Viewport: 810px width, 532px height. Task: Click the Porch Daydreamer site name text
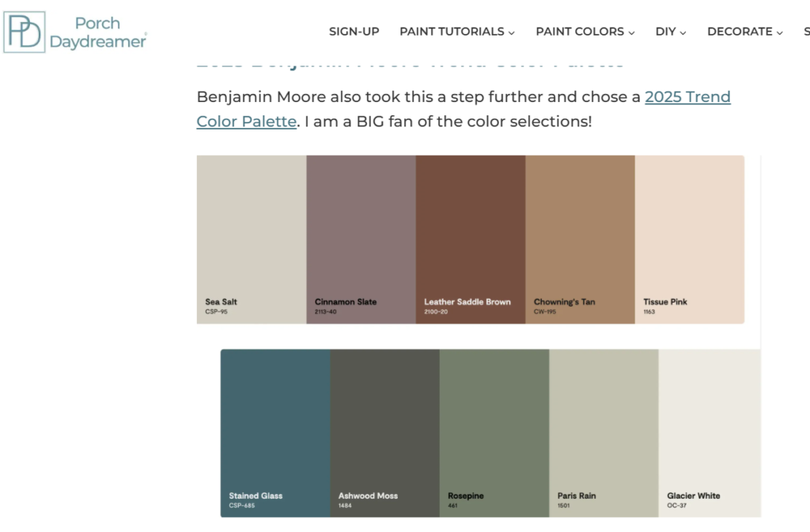point(97,32)
